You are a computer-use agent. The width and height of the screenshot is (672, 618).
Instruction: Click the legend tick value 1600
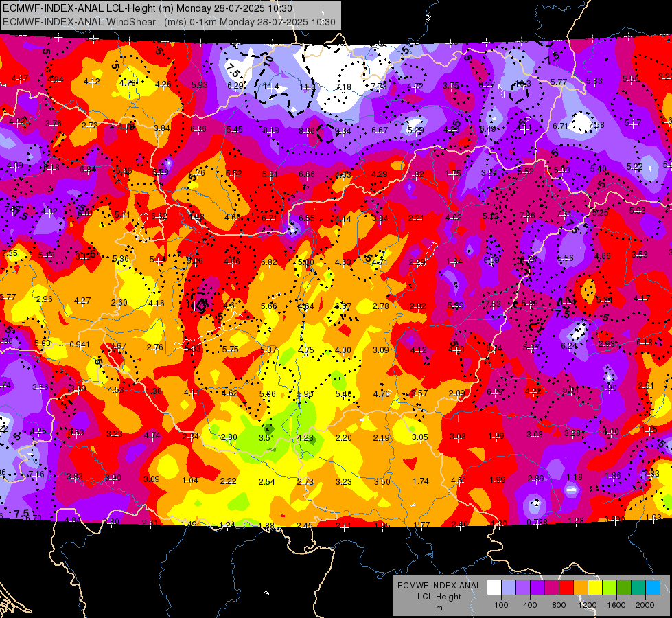pyautogui.click(x=616, y=605)
